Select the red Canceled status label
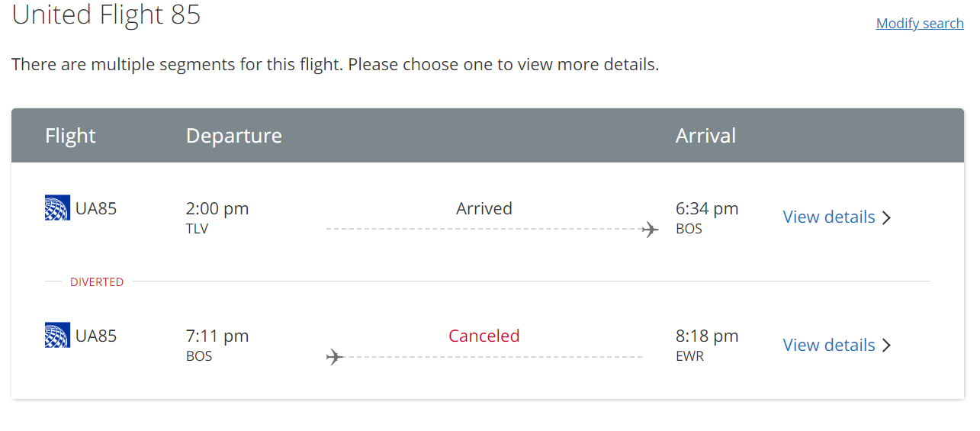This screenshot has width=980, height=431. click(x=484, y=336)
